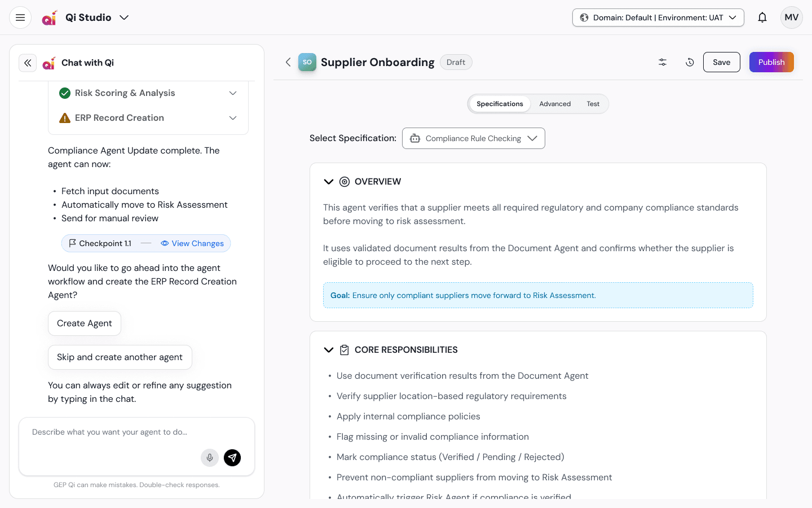Collapse the Chat with Qi panel
Screen dimensions: 812x508
[28, 63]
